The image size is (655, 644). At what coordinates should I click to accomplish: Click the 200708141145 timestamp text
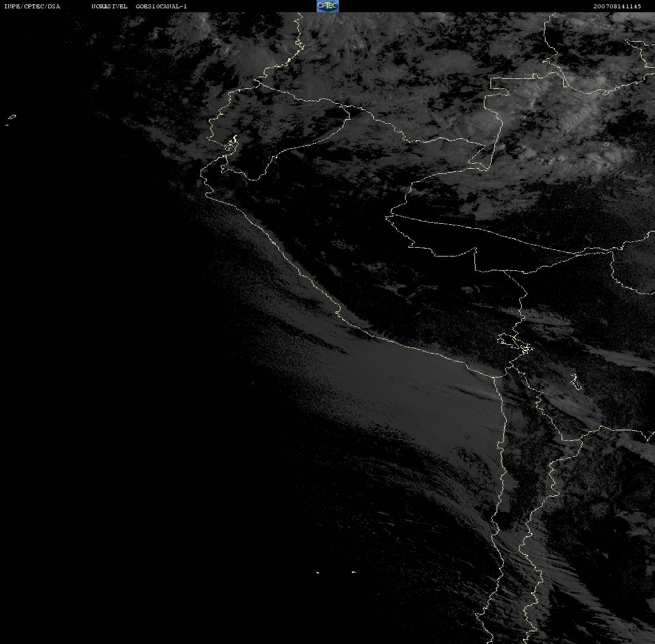coord(617,6)
